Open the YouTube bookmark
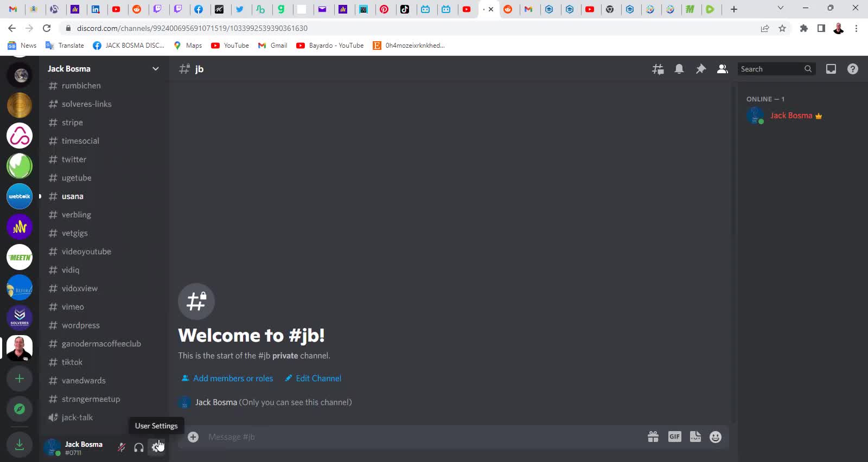This screenshot has width=868, height=462. (230, 46)
